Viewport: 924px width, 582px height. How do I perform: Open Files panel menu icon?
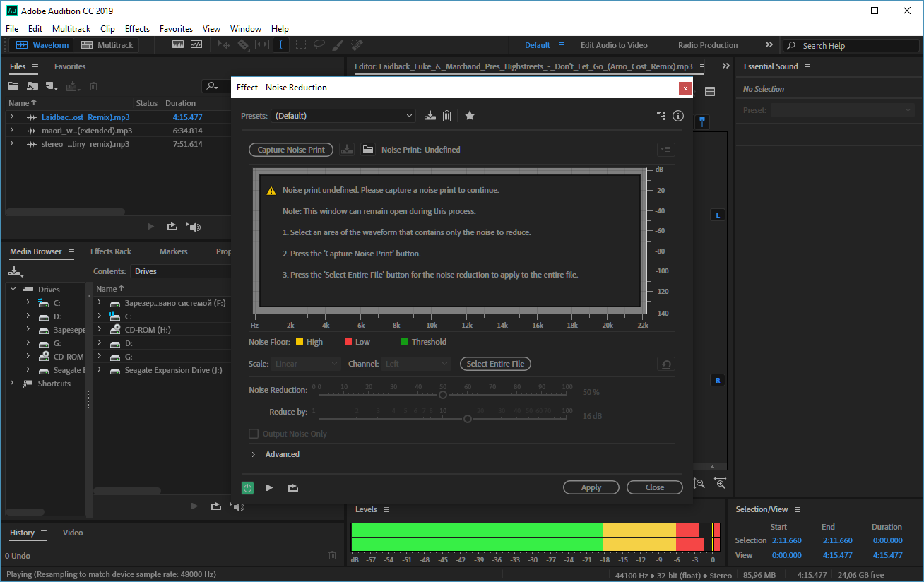[35, 66]
